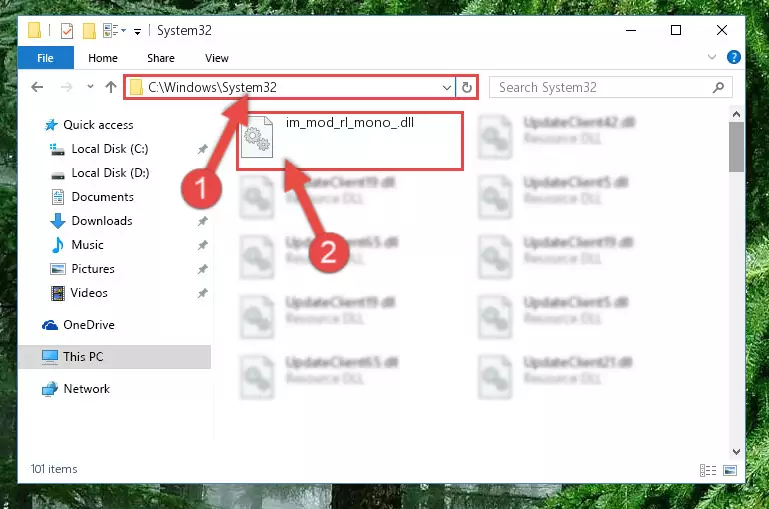This screenshot has width=769, height=509.
Task: Open Documents in the sidebar
Action: 103,197
